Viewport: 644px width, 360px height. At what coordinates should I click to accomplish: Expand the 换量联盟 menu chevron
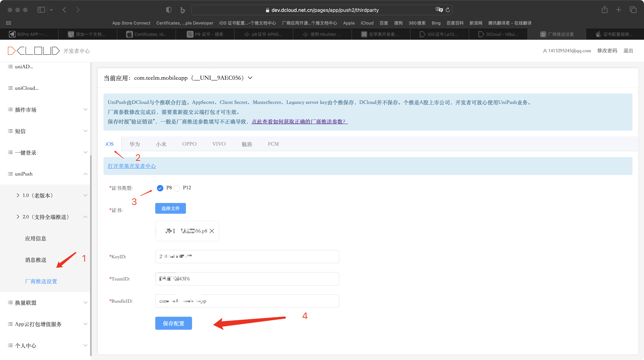pyautogui.click(x=85, y=303)
